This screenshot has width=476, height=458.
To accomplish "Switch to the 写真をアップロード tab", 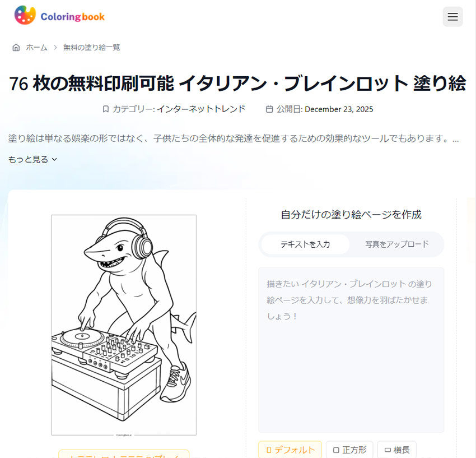I will pos(397,244).
